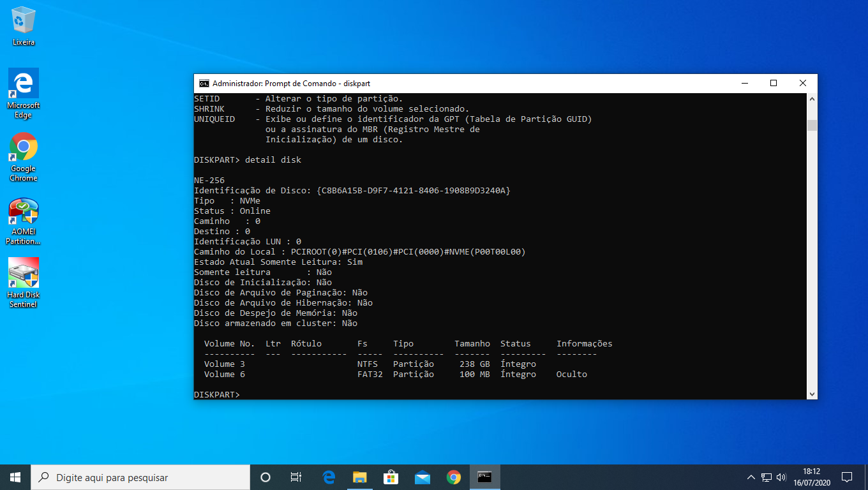Click the 'Volume 6' FAT32 row
The height and width of the screenshot is (490, 868).
click(x=396, y=375)
